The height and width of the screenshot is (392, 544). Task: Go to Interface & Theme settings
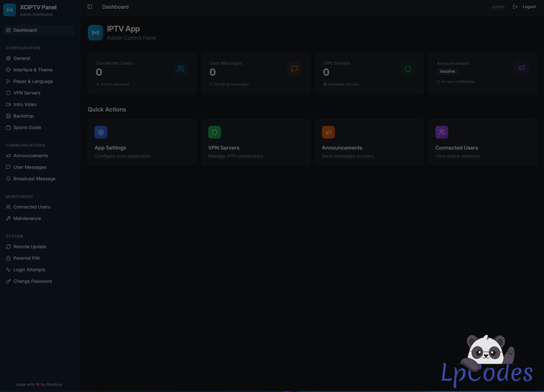click(x=33, y=70)
